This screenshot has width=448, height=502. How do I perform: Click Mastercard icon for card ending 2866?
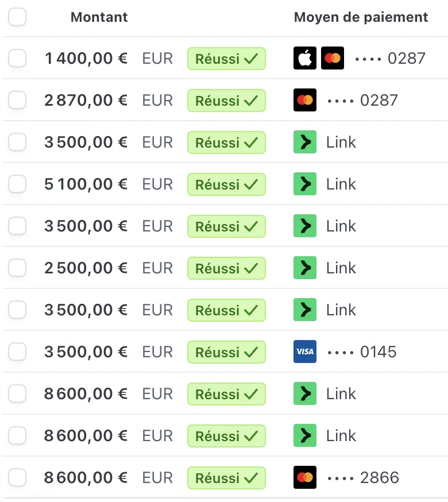pos(305,477)
